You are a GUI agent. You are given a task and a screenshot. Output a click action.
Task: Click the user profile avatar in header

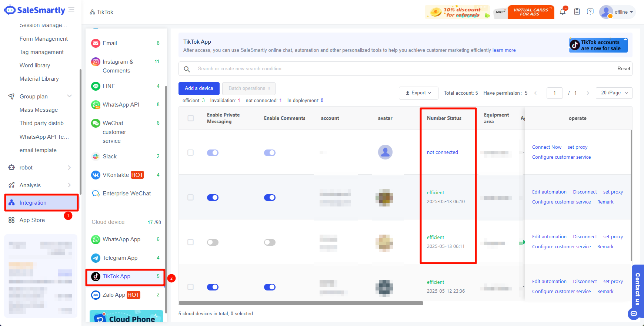(606, 12)
